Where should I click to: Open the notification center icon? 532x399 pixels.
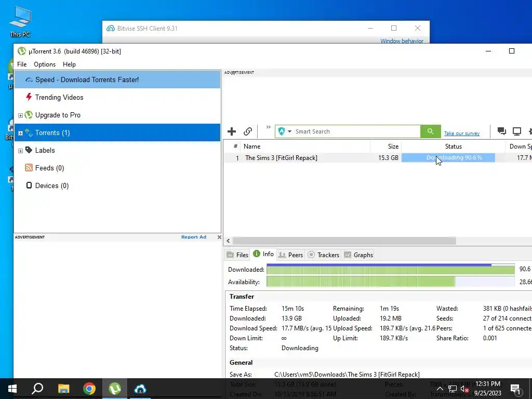[515, 389]
